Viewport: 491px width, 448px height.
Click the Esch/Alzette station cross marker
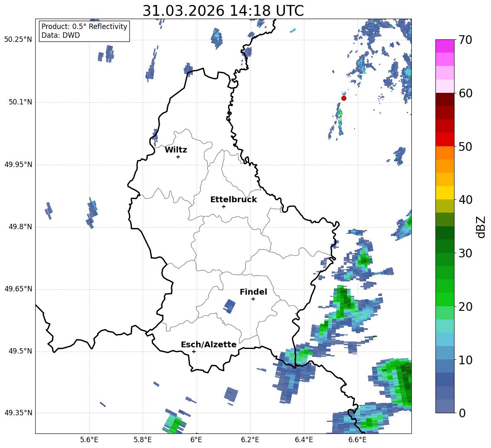tap(194, 351)
